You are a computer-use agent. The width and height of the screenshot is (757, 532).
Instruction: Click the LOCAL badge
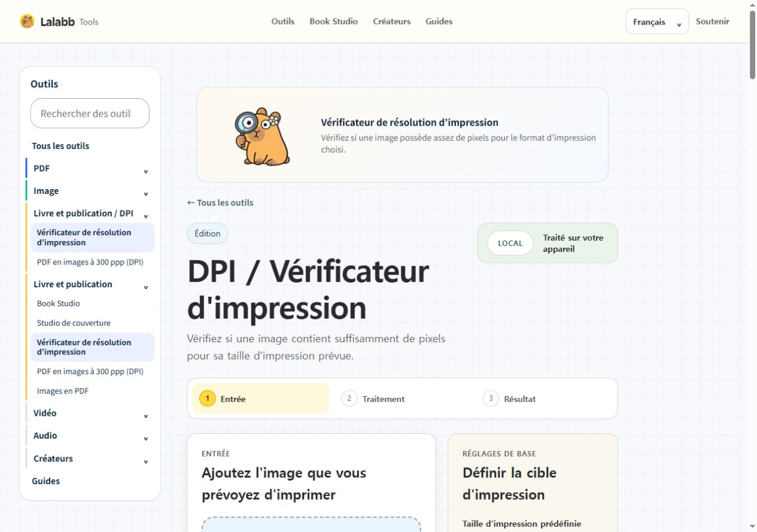tap(510, 243)
